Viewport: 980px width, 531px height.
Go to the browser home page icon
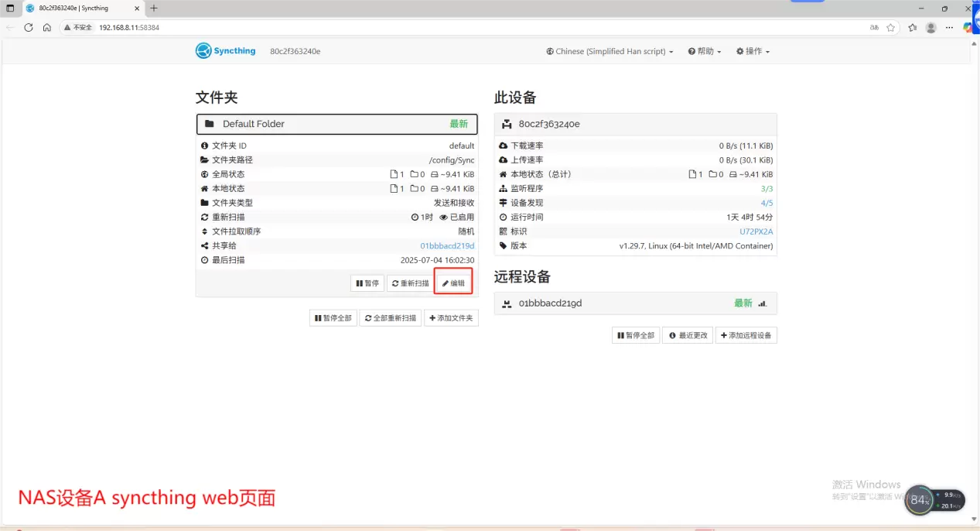pos(47,27)
